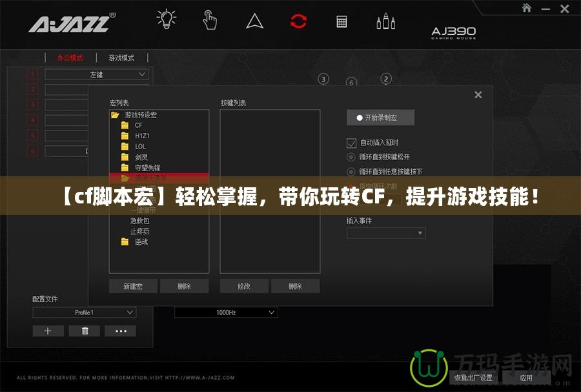Toggle 自动插入延时 checkbox

[351, 143]
